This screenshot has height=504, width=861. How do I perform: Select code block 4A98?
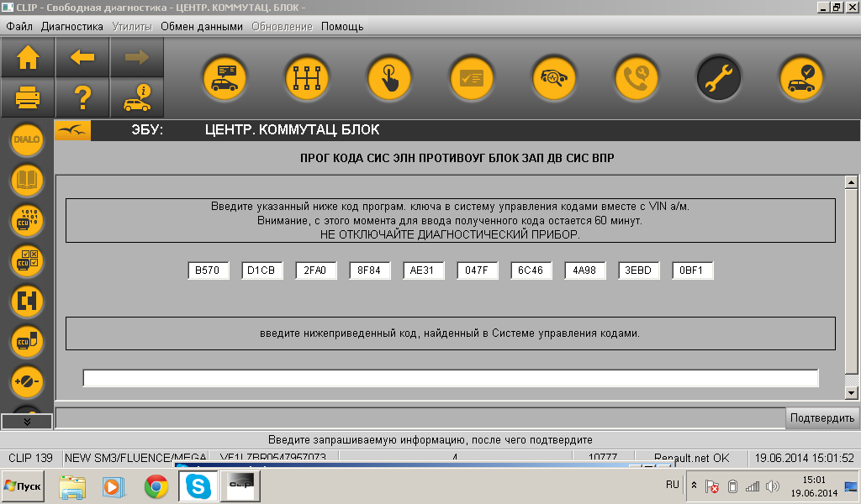(584, 270)
